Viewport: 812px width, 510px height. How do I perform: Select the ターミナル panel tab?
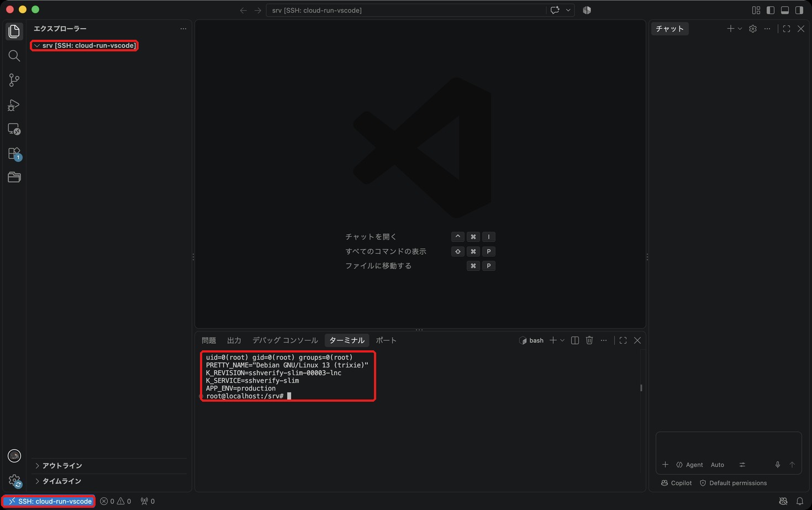pyautogui.click(x=347, y=340)
